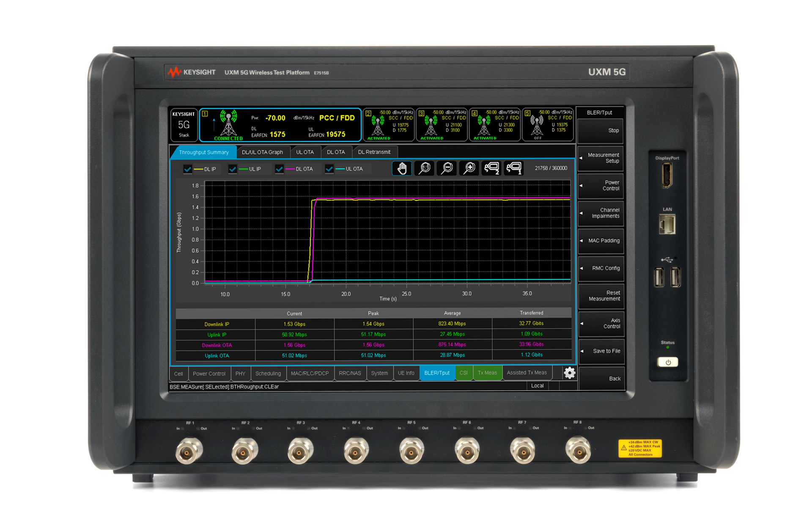Expand the Channel Impairments panel

pos(601,213)
